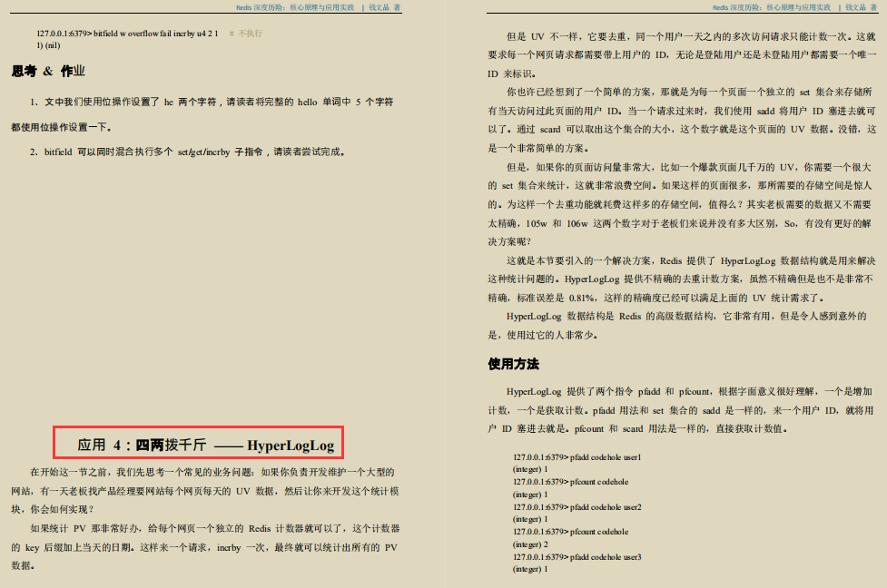The image size is (887, 588).
Task: Click the line "是一个非常简单的方案。"
Action: (538, 148)
